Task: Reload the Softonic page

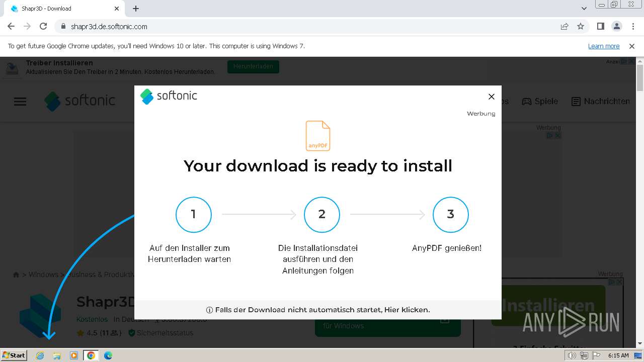Action: [x=43, y=26]
